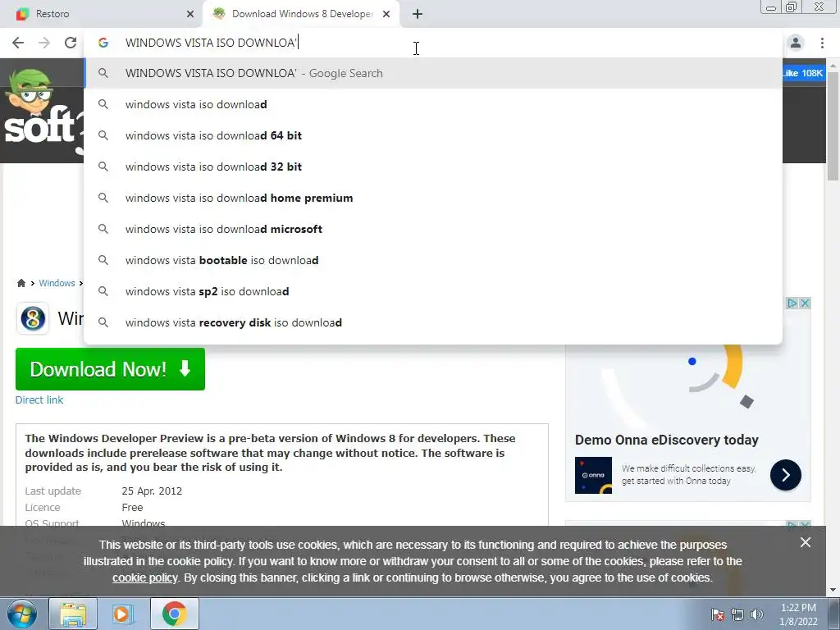
Task: Click the home breadcrumb icon
Action: pos(21,283)
